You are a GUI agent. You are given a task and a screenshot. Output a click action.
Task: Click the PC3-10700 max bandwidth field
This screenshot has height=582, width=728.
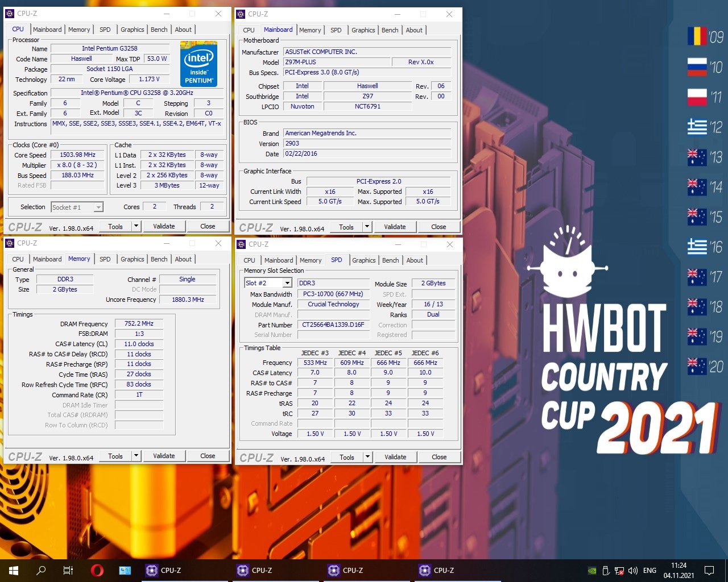pyautogui.click(x=333, y=294)
